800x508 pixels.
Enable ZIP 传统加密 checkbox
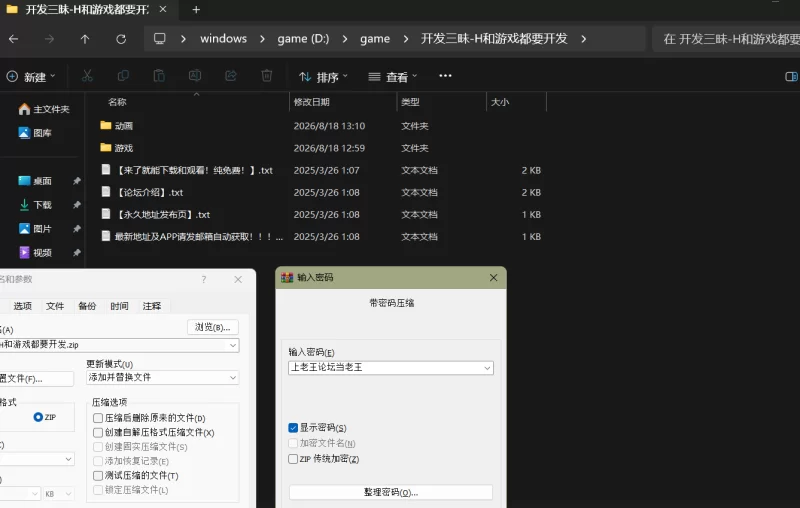[293, 459]
